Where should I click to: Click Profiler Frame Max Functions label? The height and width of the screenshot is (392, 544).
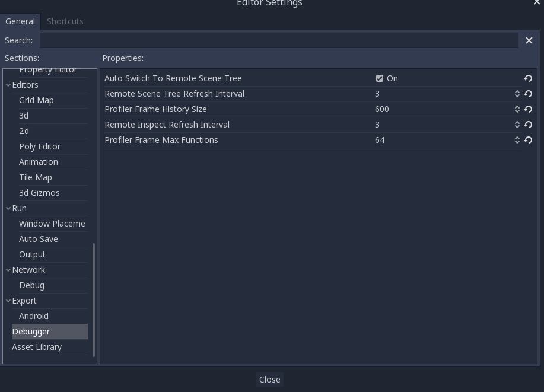pyautogui.click(x=161, y=140)
